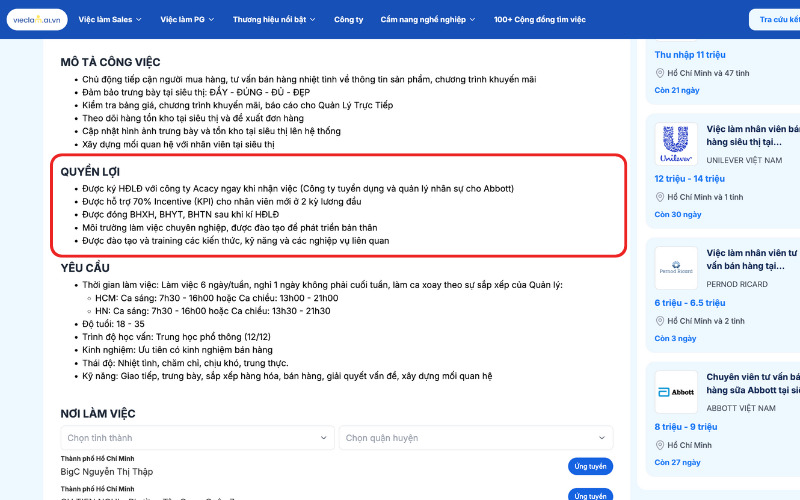Go to the 'Công ty' menu item
Viewport: 800px width, 500px height.
349,19
